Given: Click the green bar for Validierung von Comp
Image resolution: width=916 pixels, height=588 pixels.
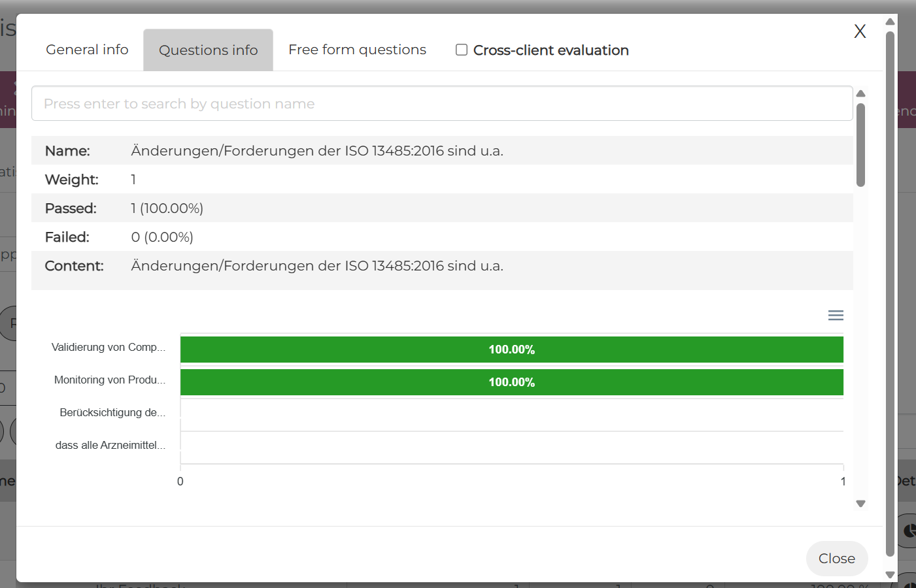Looking at the screenshot, I should 511,350.
